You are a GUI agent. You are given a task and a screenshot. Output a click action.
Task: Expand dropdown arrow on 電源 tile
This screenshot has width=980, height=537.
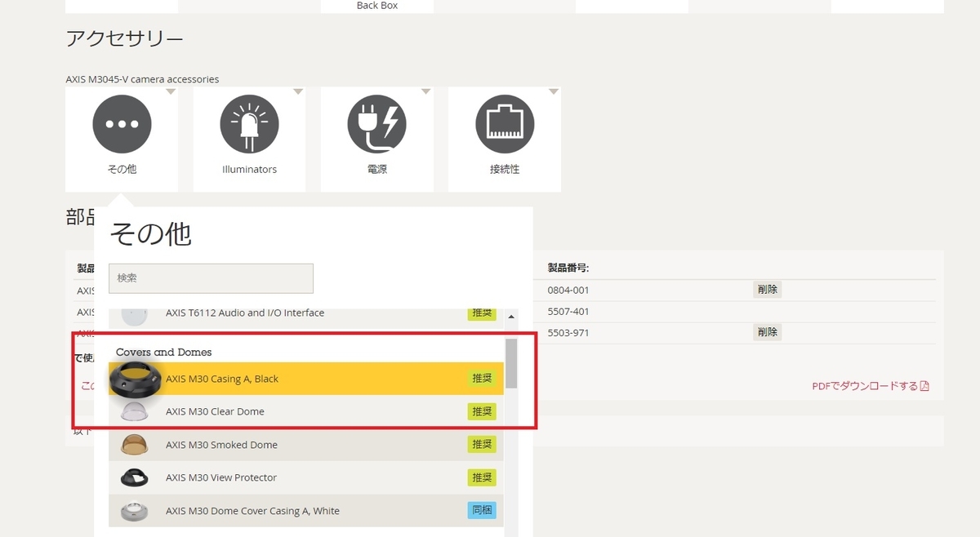[425, 92]
